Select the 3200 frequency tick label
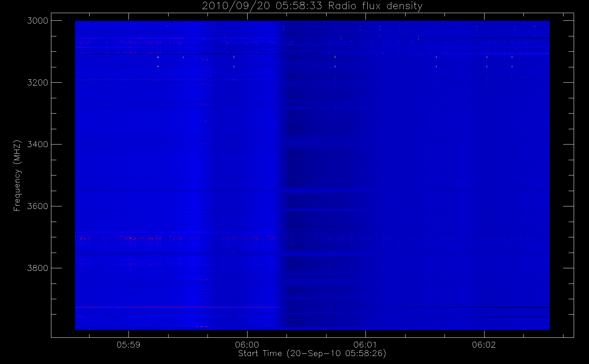The image size is (589, 364). coord(38,83)
